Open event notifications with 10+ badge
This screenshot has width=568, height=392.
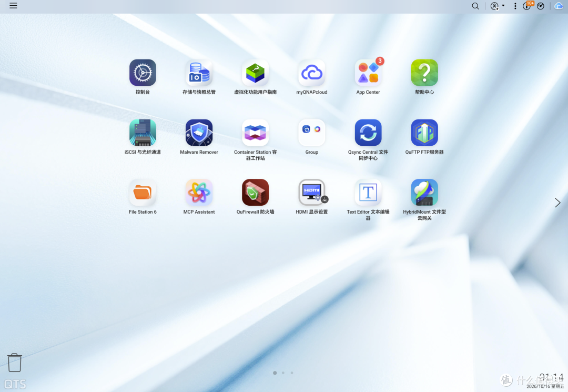528,5
